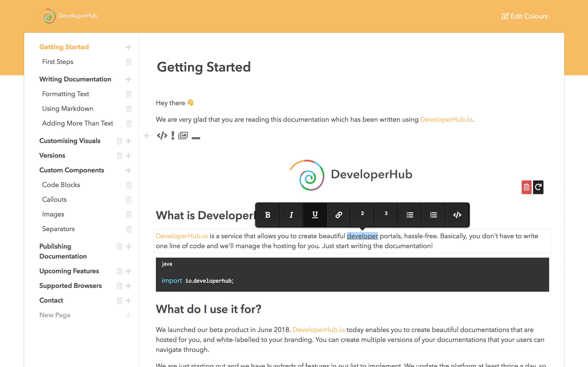Apply italic formatting to selection
The height and width of the screenshot is (367, 588).
click(291, 215)
